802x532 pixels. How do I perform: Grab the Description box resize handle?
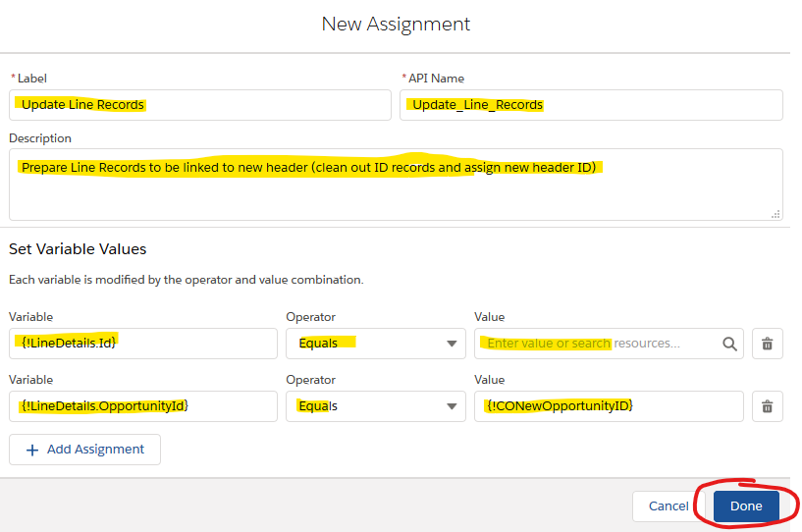click(775, 214)
